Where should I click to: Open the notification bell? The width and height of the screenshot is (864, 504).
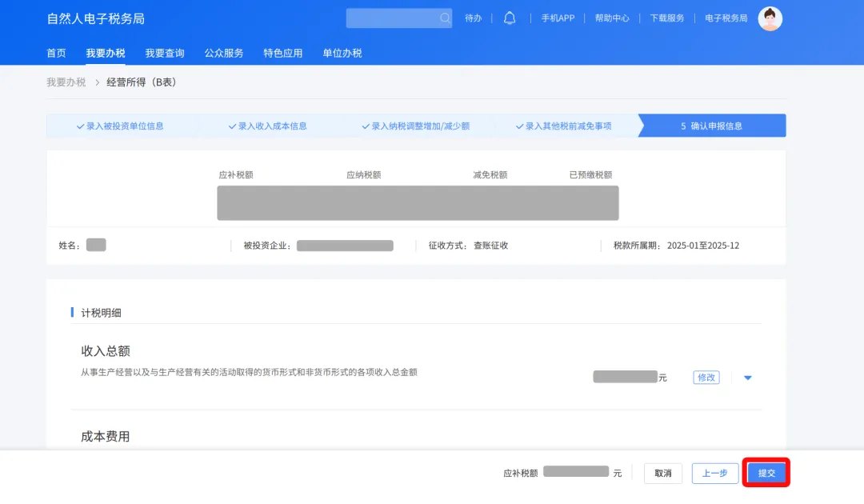pos(510,18)
